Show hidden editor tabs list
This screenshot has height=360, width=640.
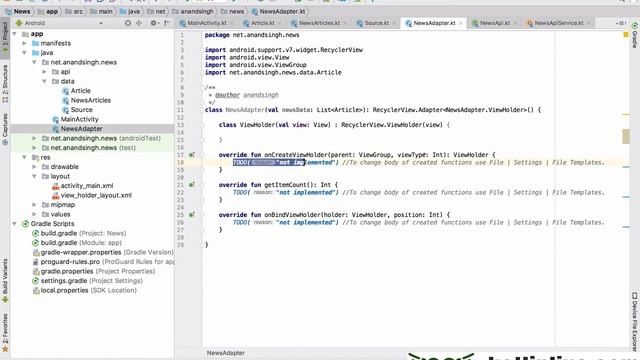click(x=620, y=23)
